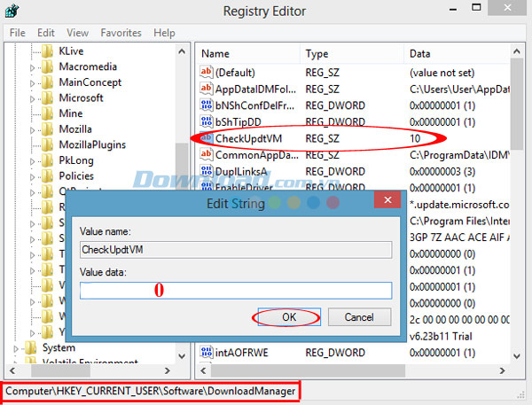Select the bShTipDD value name
This screenshot has height=405, width=532.
(x=239, y=121)
